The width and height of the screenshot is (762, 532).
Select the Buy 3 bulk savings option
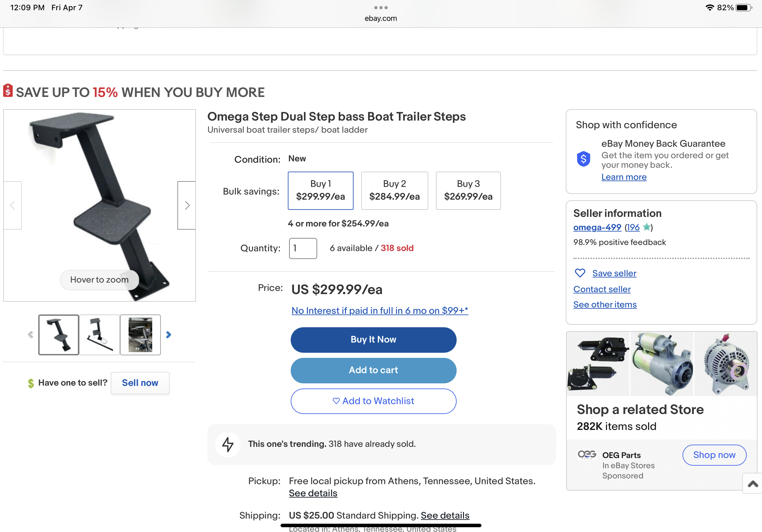[468, 190]
